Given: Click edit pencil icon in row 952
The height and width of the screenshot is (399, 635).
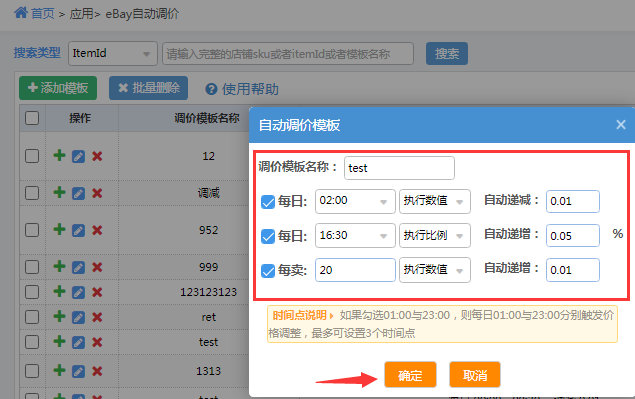Looking at the screenshot, I should tap(78, 230).
